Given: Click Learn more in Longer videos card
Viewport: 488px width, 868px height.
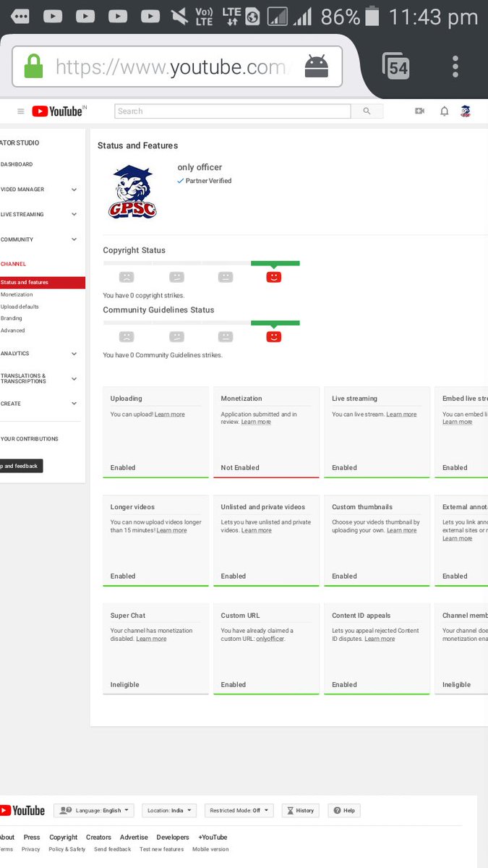Looking at the screenshot, I should click(x=171, y=530).
